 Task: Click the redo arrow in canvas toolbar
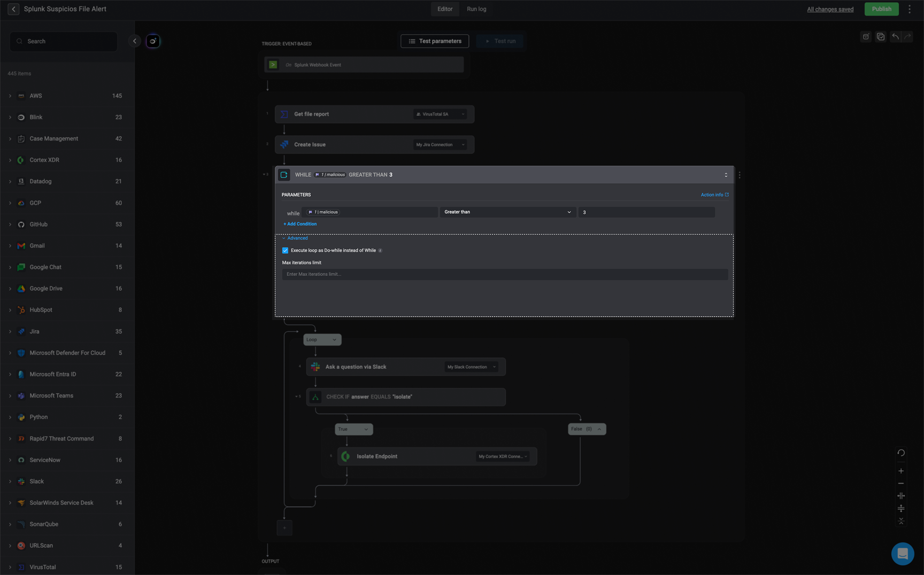pos(907,36)
